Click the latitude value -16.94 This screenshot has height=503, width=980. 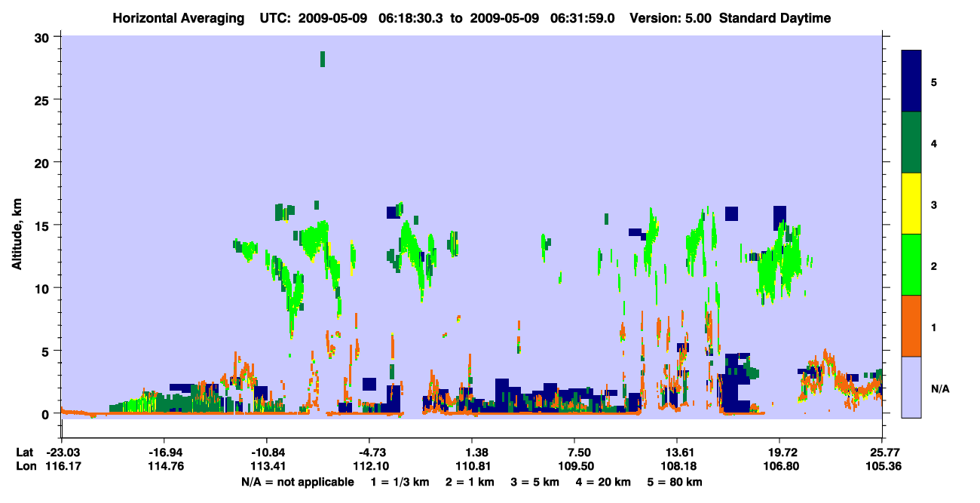pos(164,452)
